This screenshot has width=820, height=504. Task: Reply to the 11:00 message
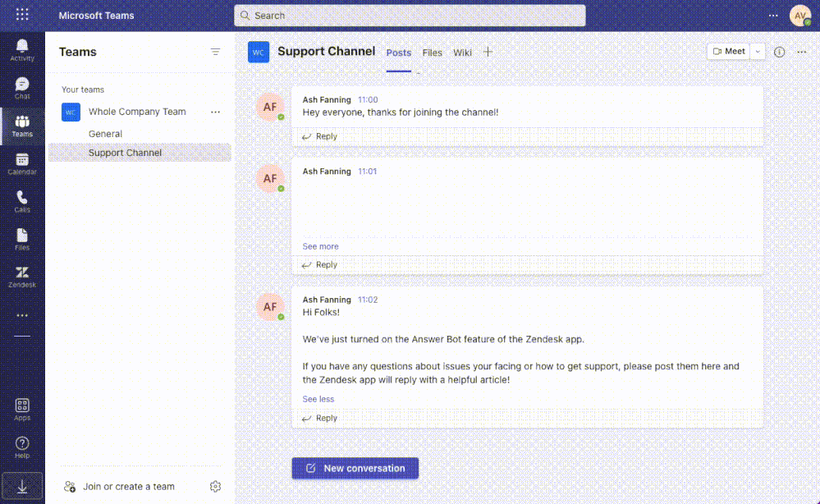(319, 136)
